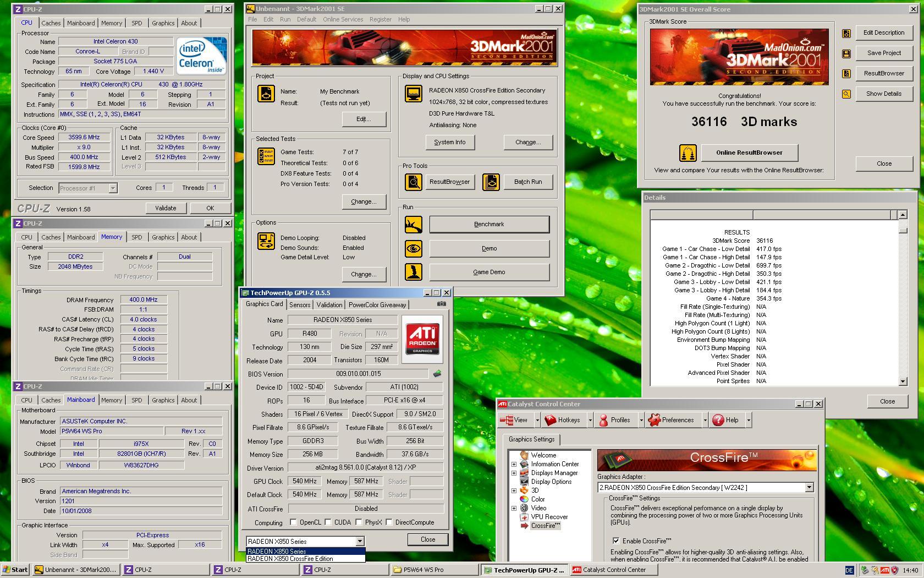This screenshot has width=924, height=578.
Task: Click the Benchmark run icon
Action: click(414, 224)
